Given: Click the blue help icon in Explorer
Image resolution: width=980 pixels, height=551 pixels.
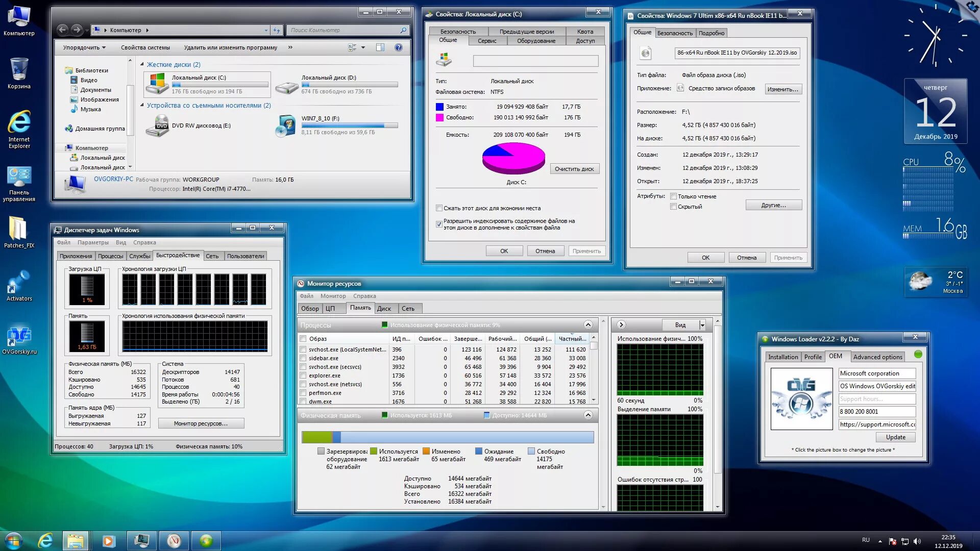Looking at the screenshot, I should point(399,47).
